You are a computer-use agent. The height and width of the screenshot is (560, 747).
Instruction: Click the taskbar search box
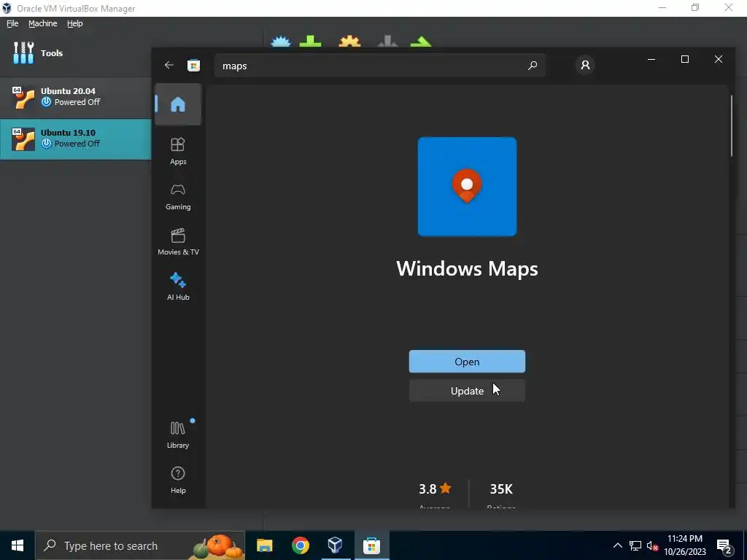coord(140,545)
